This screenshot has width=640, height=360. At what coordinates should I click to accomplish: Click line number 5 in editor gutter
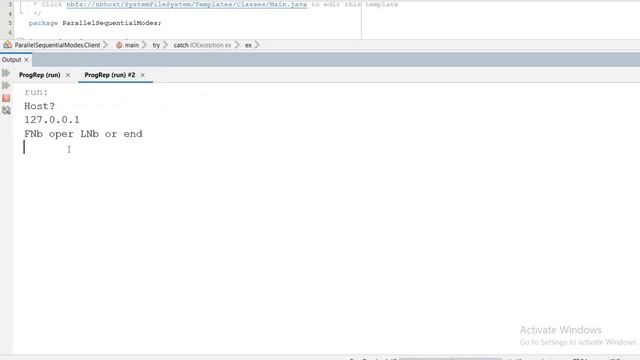[10, 23]
